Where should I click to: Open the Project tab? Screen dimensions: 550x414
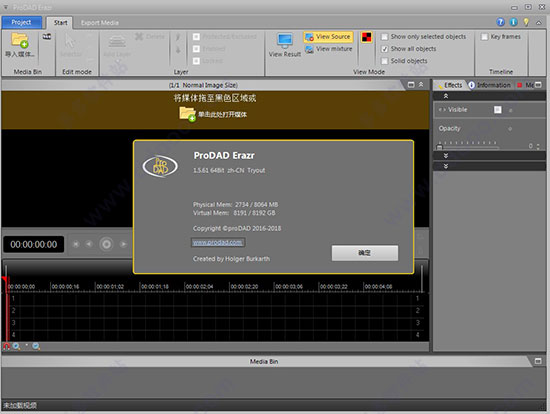[21, 22]
